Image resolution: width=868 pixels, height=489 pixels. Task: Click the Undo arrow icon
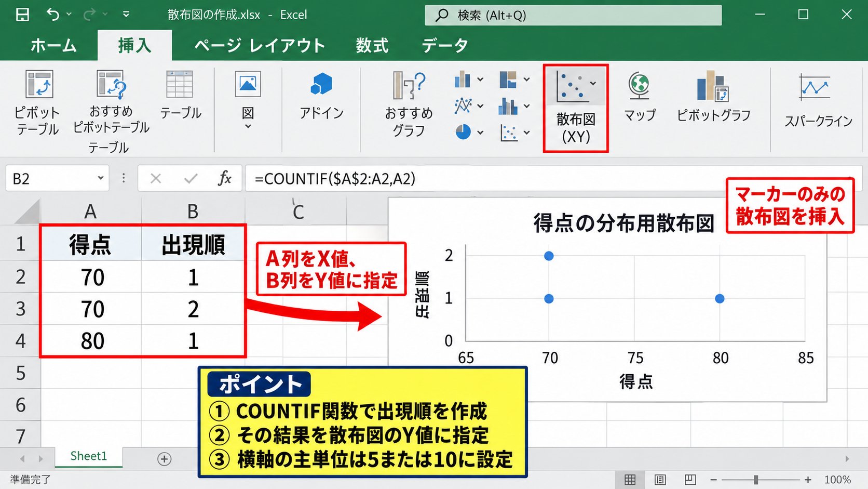(53, 15)
